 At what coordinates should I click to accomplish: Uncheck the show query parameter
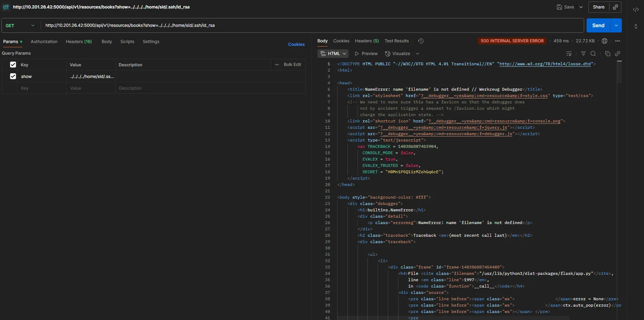click(13, 77)
